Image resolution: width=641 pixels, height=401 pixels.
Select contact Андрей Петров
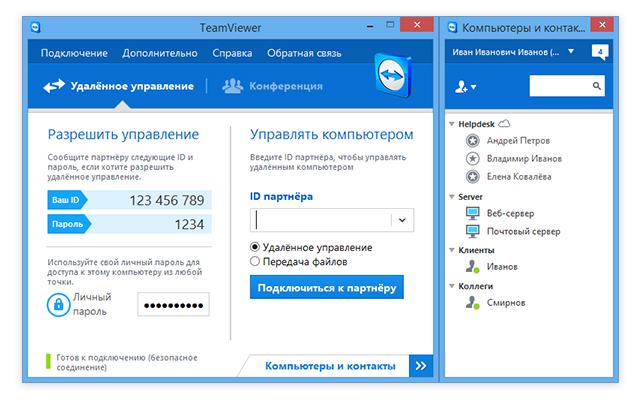(518, 141)
